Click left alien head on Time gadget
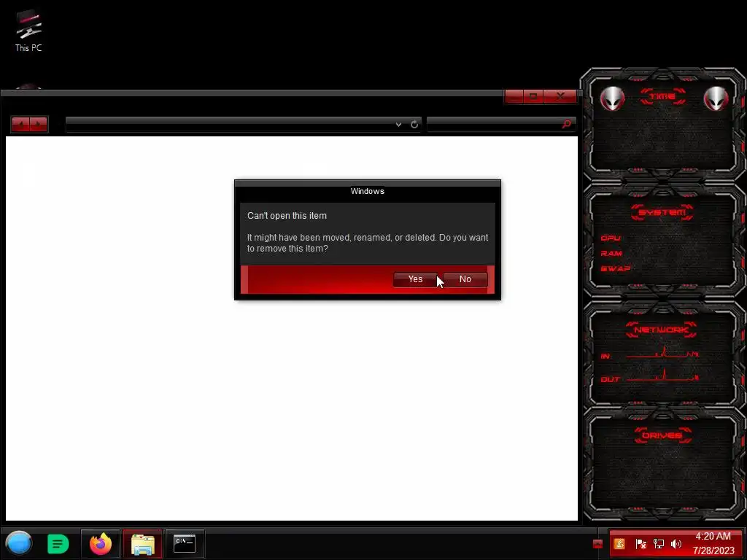Viewport: 747px width, 560px height. pyautogui.click(x=612, y=99)
